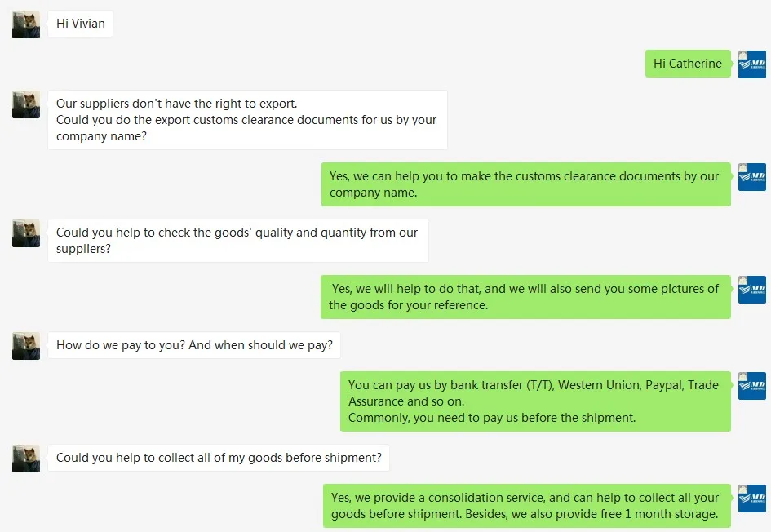Viewport: 771px width, 532px height.
Task: Select the message asking to collect goods before shipment
Action: click(219, 458)
